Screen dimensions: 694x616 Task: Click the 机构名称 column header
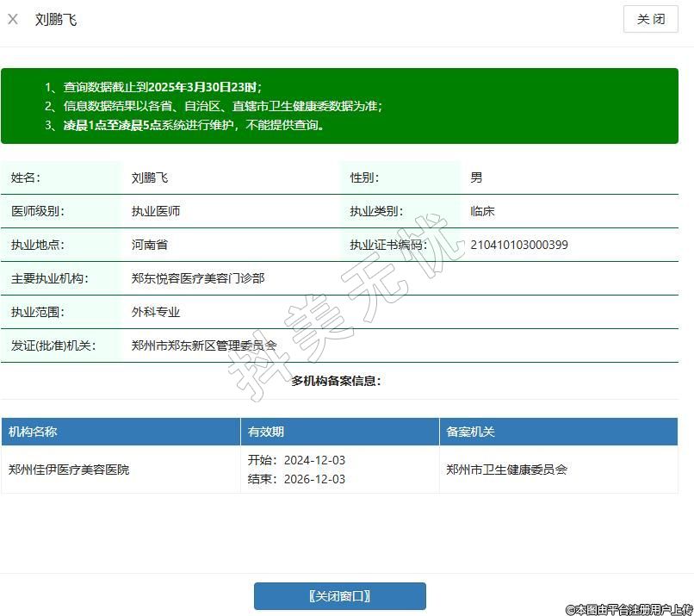coord(34,432)
